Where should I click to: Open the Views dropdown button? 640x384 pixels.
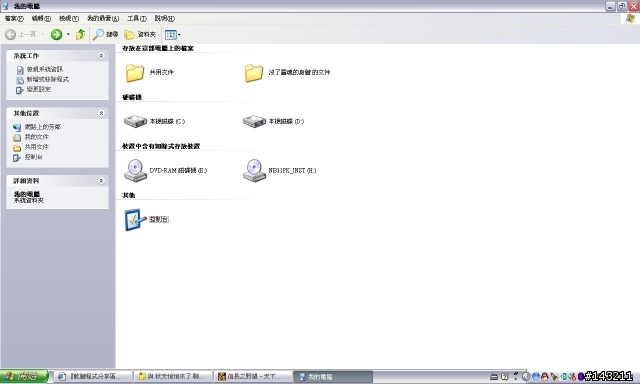[x=173, y=35]
